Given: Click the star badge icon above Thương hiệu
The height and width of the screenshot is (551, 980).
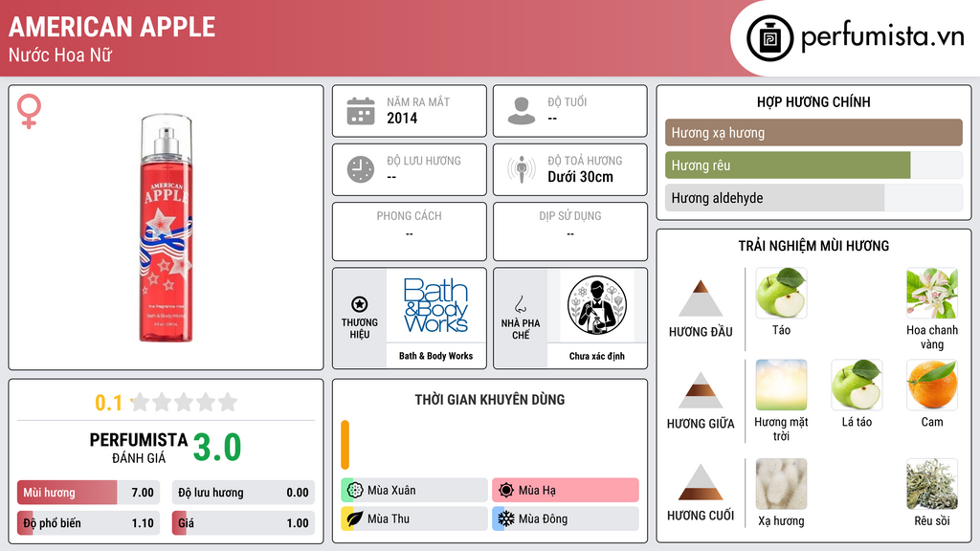Looking at the screenshot, I should pyautogui.click(x=360, y=304).
